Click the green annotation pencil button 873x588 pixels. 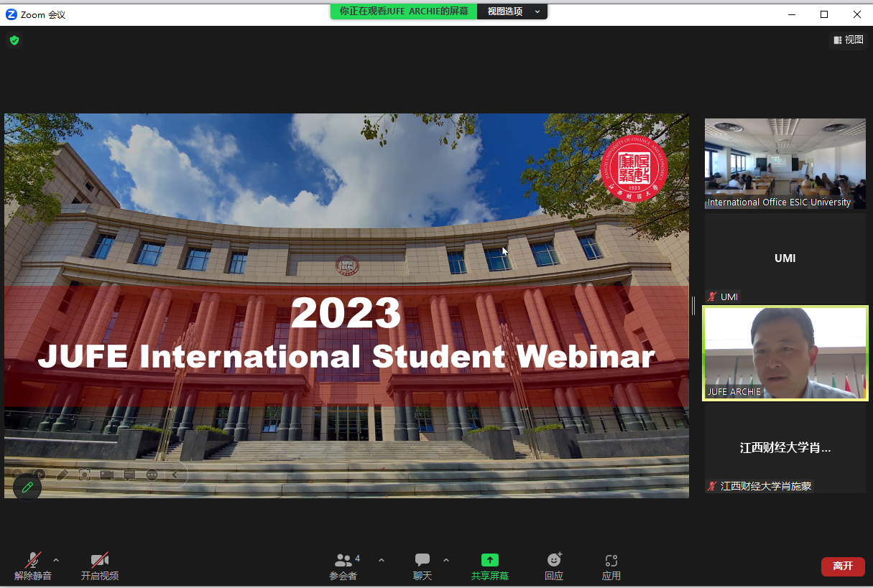click(27, 487)
